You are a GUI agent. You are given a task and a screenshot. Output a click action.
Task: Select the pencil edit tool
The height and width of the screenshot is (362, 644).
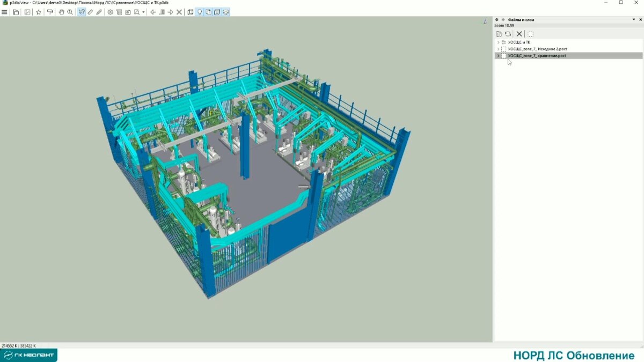pos(99,12)
